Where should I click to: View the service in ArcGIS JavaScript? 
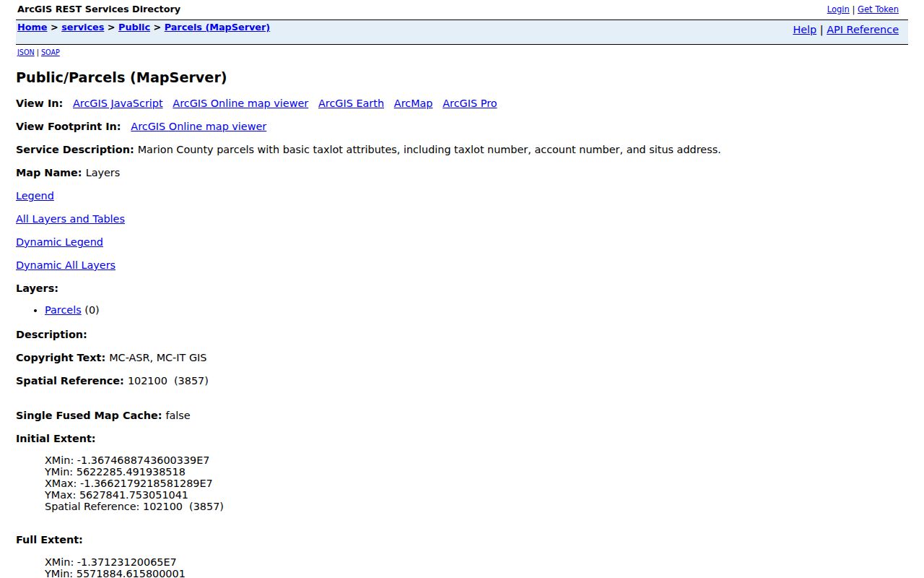click(x=118, y=103)
